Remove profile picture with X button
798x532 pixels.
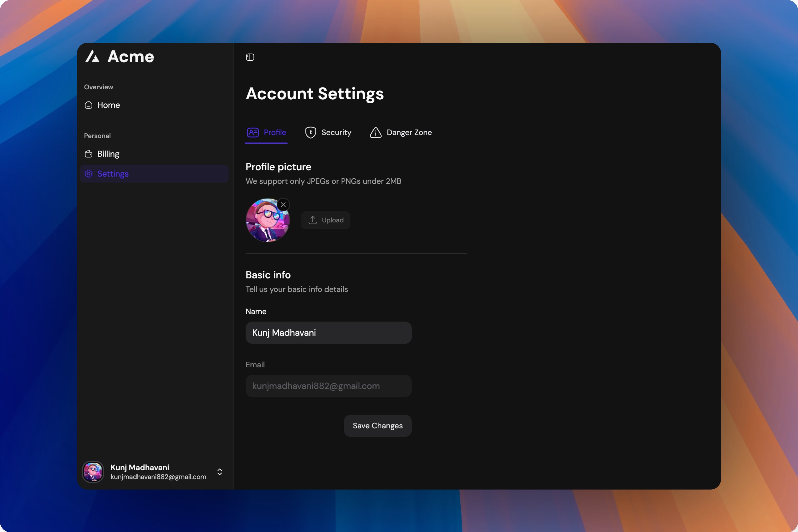[283, 204]
